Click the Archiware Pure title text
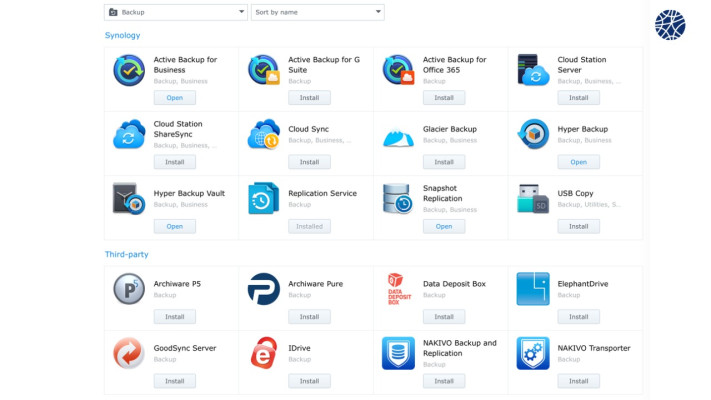This screenshot has width=711, height=400. (316, 284)
